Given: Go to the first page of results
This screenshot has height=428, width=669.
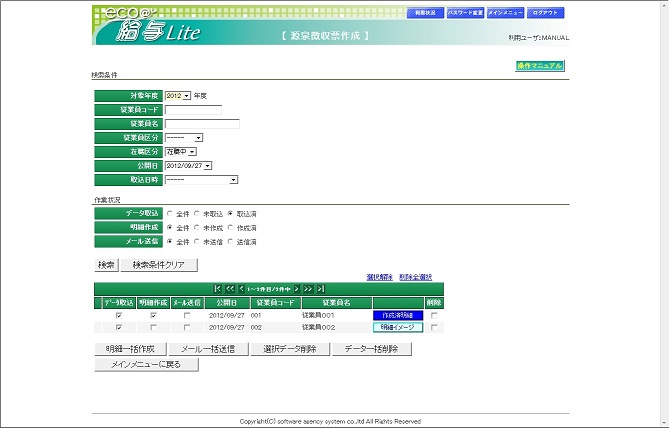Looking at the screenshot, I should [x=219, y=288].
